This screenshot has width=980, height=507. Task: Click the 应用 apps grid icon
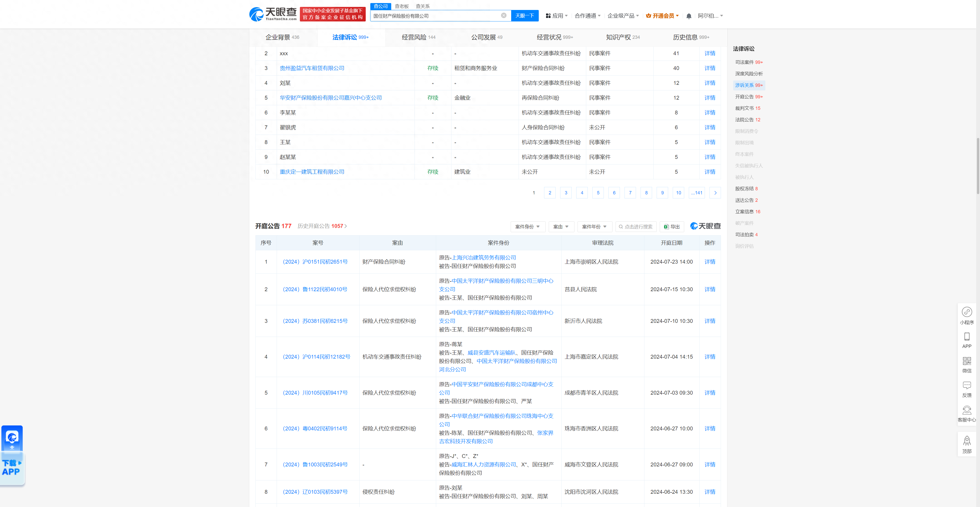[x=548, y=16]
